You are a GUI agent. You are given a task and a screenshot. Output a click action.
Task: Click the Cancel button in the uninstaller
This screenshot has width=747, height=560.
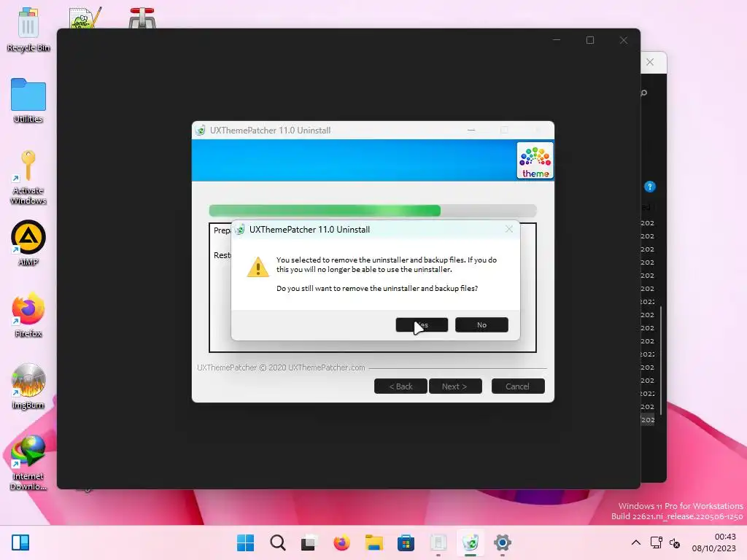(x=518, y=386)
